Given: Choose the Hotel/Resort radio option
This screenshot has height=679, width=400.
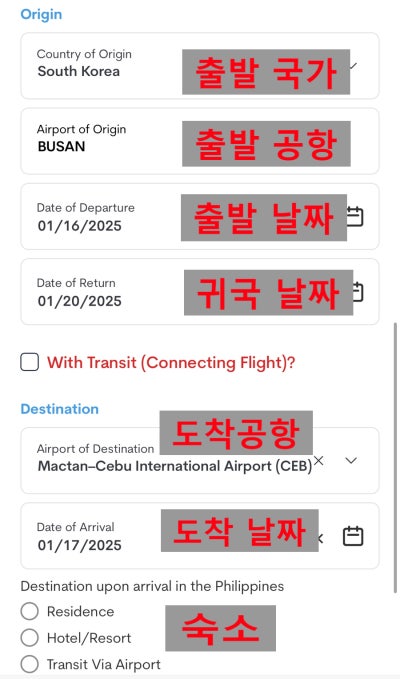Looking at the screenshot, I should click(29, 638).
